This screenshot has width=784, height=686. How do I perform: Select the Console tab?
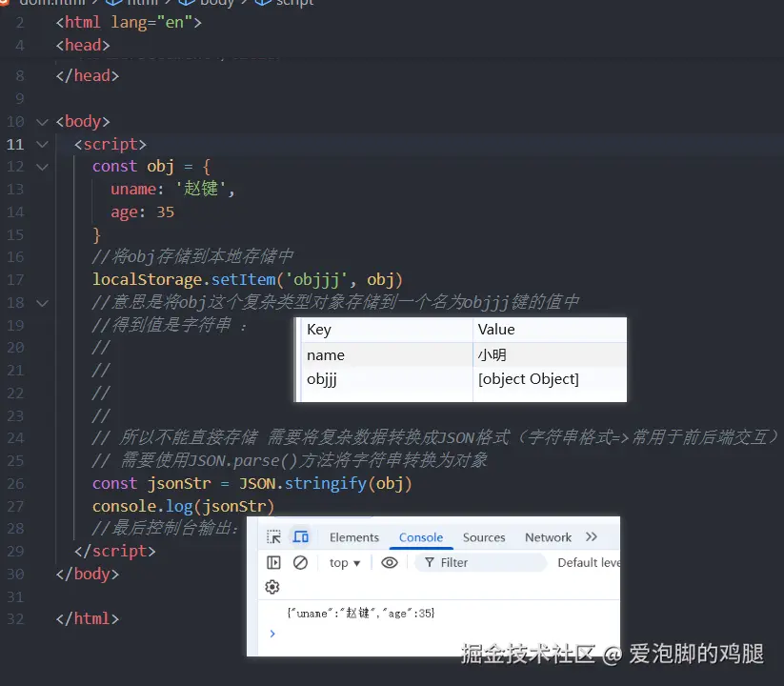click(x=421, y=537)
